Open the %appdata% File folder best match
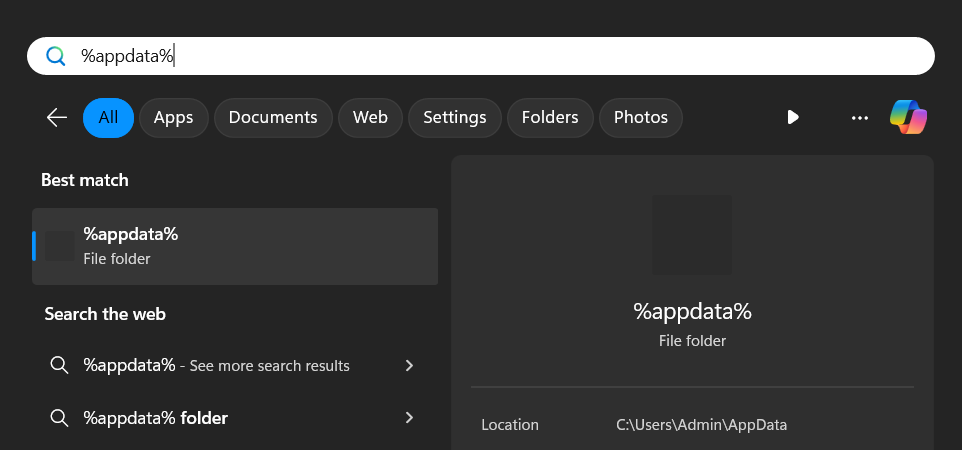 (235, 246)
